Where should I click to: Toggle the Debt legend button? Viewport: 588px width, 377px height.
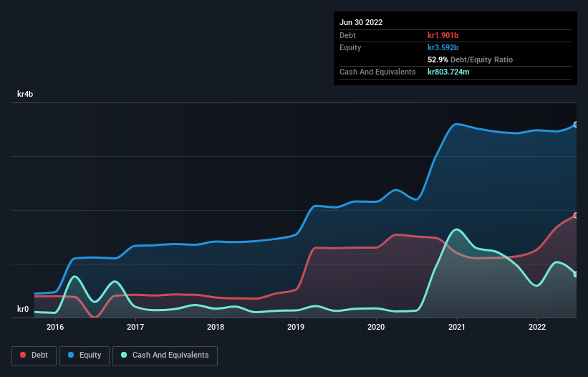coord(34,355)
